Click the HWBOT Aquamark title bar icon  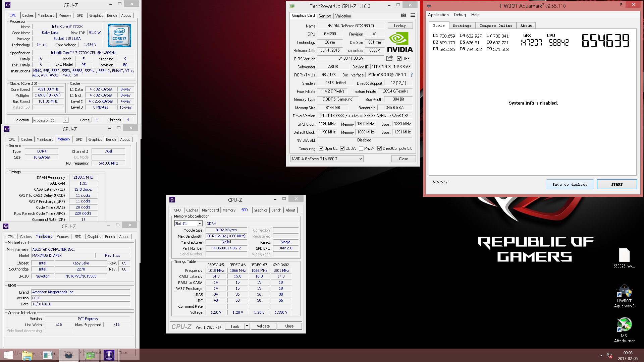[429, 6]
